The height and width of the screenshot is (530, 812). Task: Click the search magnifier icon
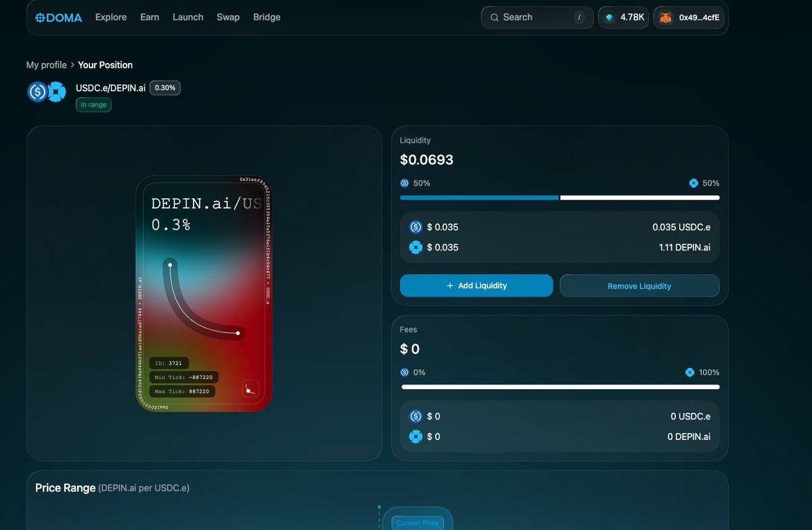point(495,18)
